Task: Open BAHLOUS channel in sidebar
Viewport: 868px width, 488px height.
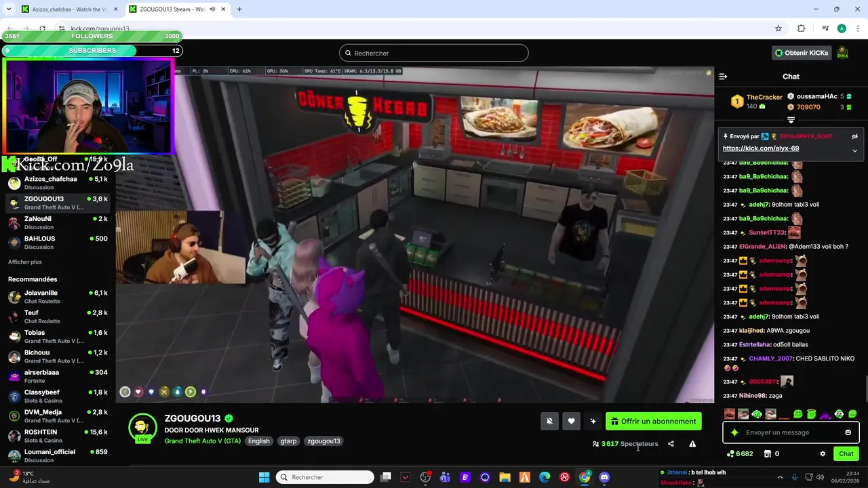Action: [58, 243]
